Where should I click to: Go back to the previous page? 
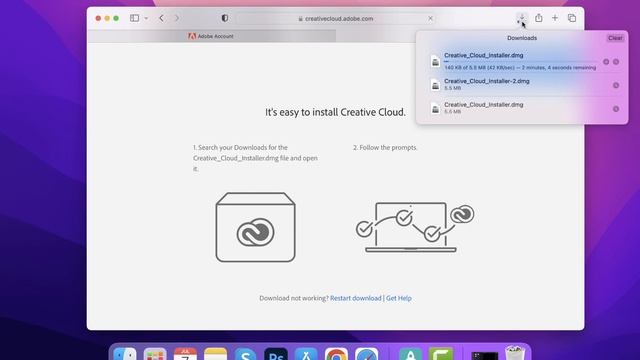162,18
